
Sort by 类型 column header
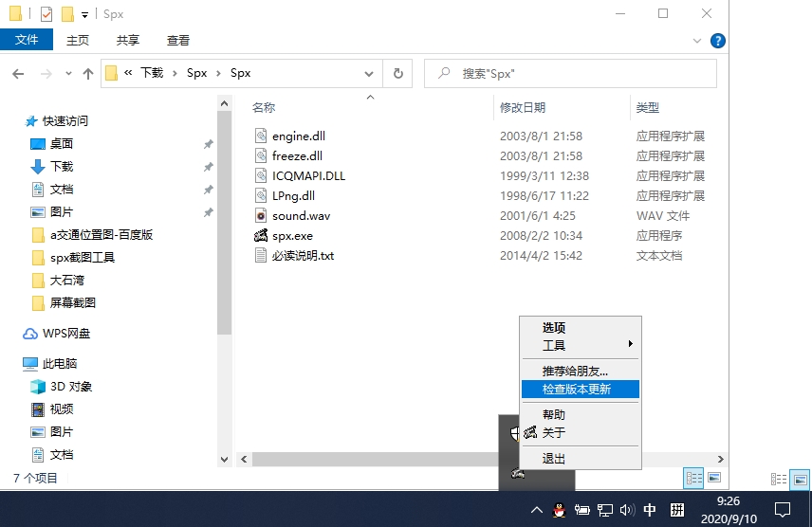tap(647, 107)
